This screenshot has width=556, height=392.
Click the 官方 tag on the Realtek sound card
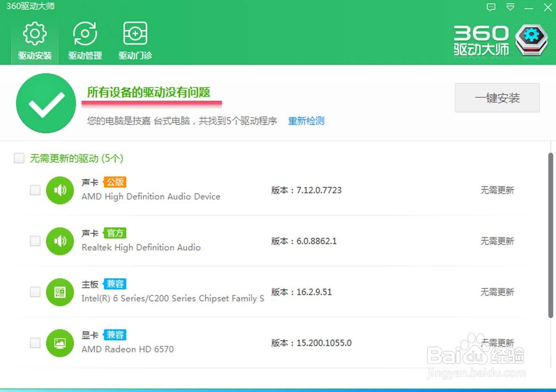click(114, 233)
